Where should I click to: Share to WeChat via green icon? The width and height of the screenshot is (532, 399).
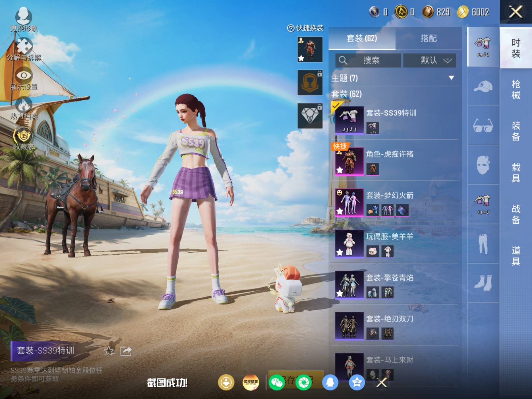(x=276, y=382)
